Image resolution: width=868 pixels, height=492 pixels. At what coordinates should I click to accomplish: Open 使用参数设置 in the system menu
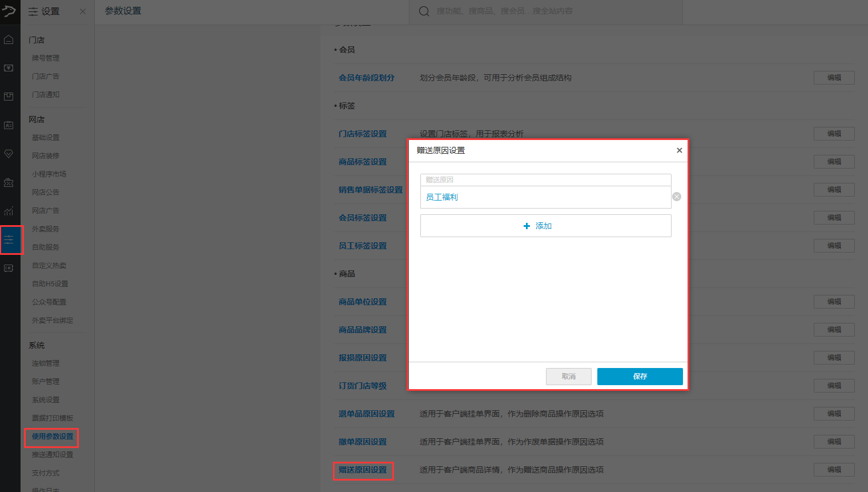53,437
